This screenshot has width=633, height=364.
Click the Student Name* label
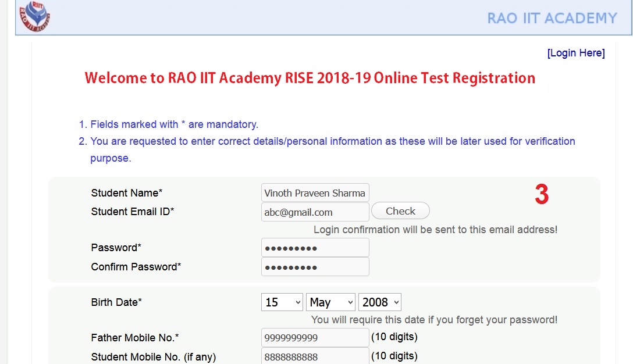(127, 193)
